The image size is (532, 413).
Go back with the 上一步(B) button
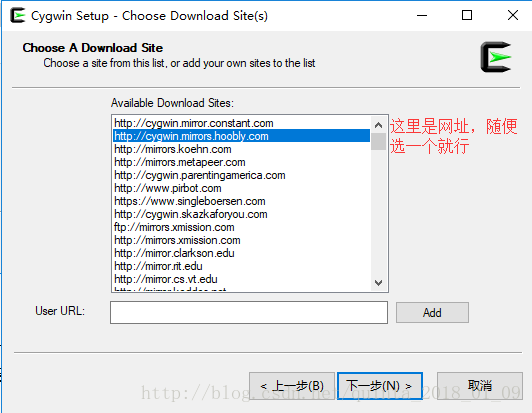point(292,386)
